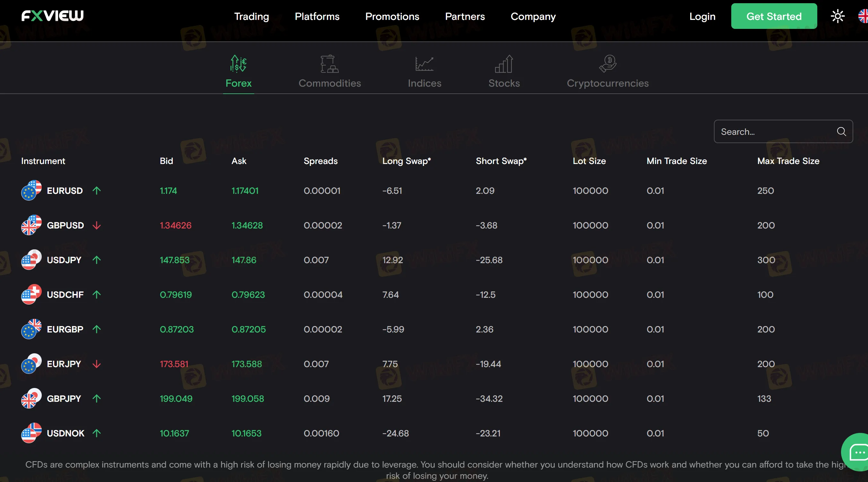Image resolution: width=868 pixels, height=482 pixels.
Task: Click the GBPJPY long swap 17.25
Action: tap(392, 399)
